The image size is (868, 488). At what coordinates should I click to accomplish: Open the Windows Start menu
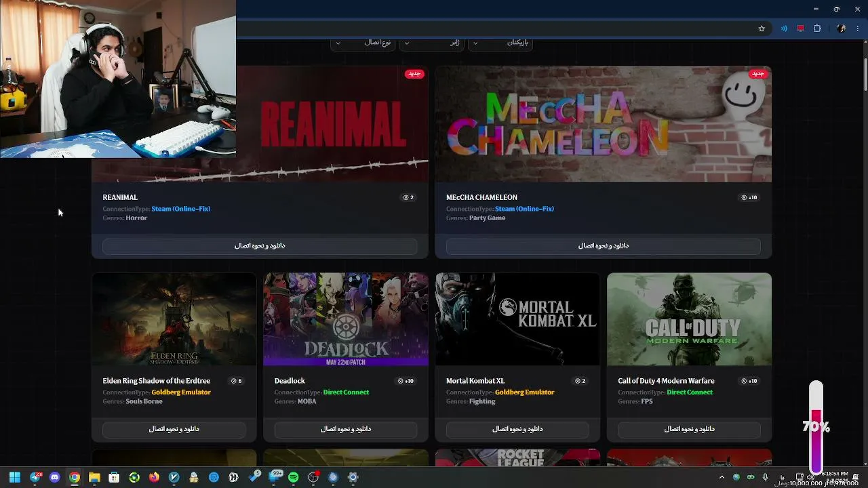click(15, 477)
